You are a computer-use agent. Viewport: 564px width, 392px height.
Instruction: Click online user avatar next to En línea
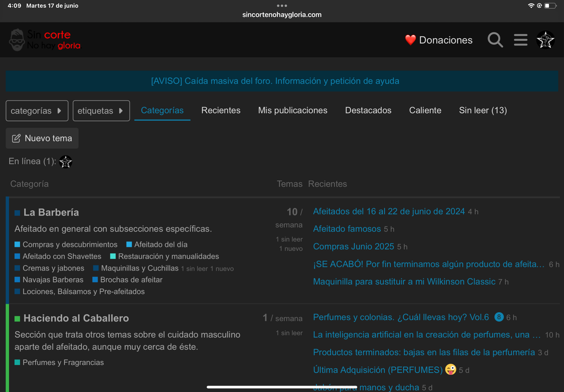point(66,162)
